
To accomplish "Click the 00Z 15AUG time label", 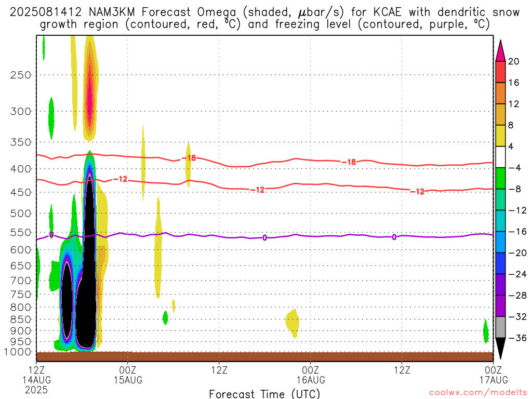I will 128,375.
